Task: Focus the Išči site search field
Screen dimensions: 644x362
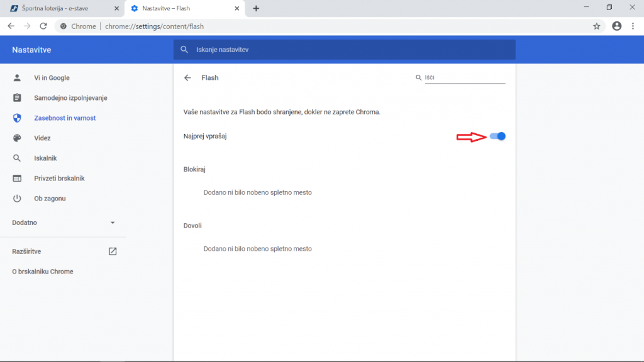Action: click(465, 77)
